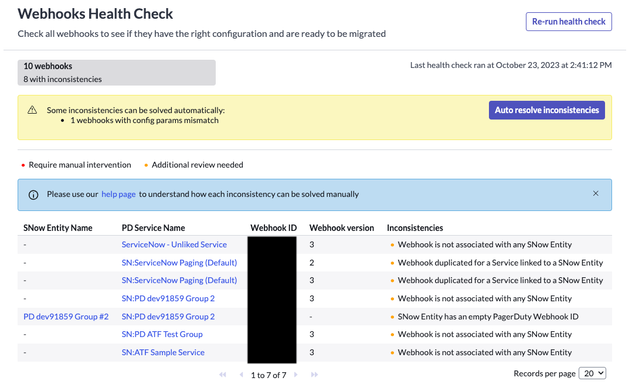Click the Webhook version column header

pos(341,228)
